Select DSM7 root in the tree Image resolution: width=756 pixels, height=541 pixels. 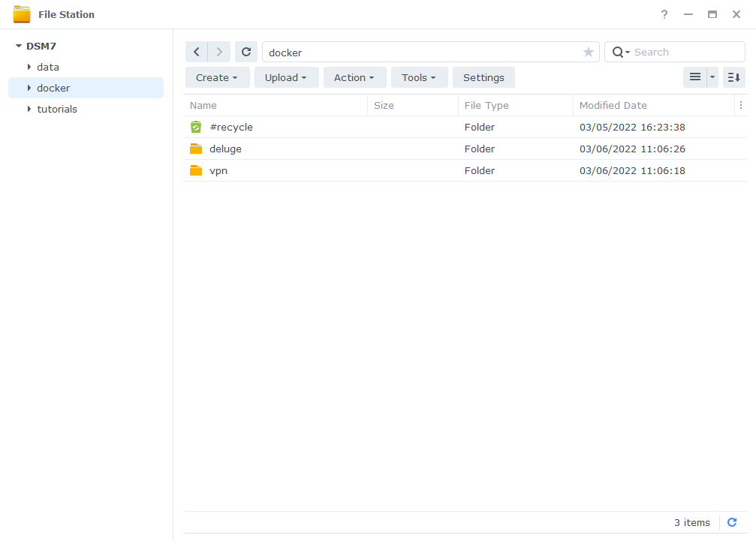pyautogui.click(x=41, y=47)
